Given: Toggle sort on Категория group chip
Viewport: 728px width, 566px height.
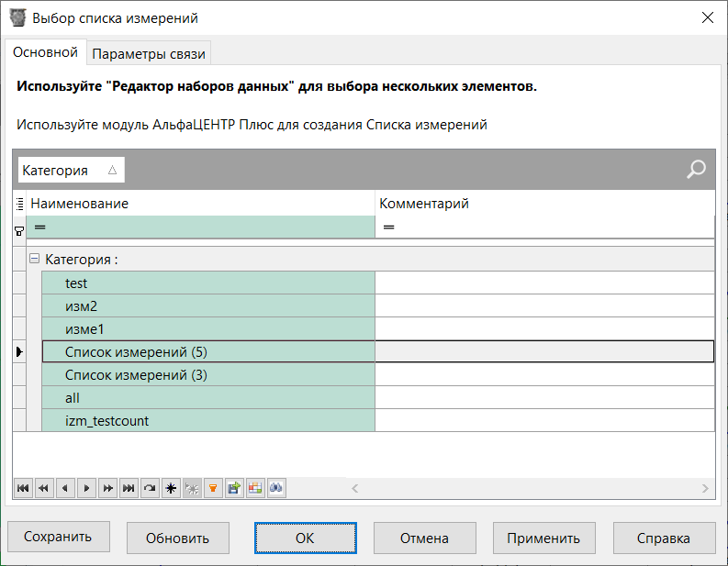Looking at the screenshot, I should tap(71, 170).
